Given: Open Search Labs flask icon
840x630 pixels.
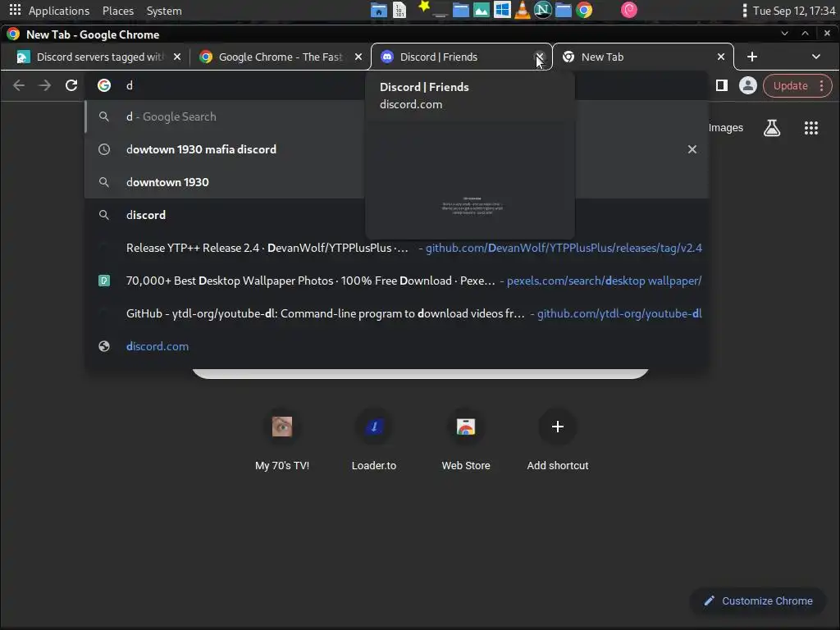Looking at the screenshot, I should [x=771, y=128].
